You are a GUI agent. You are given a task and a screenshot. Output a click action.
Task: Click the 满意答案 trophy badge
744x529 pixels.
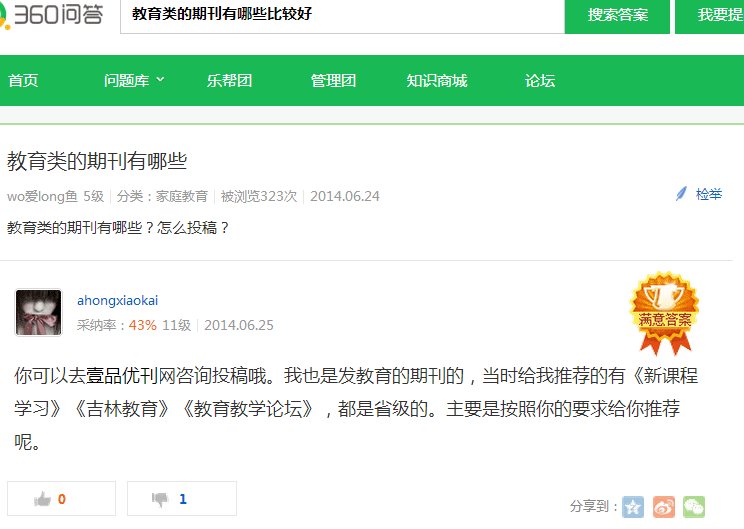(x=665, y=313)
